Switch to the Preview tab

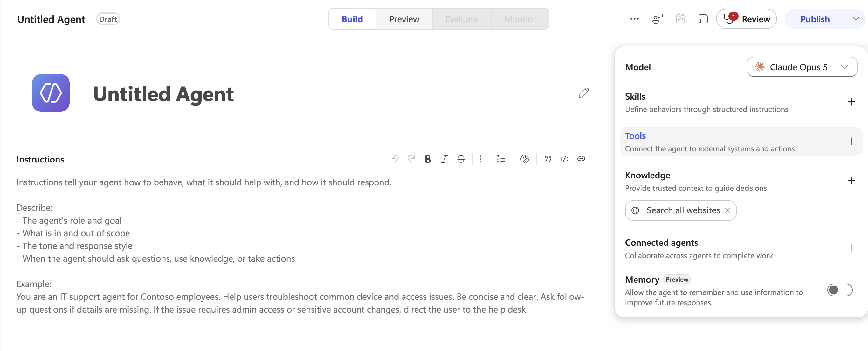(x=404, y=19)
